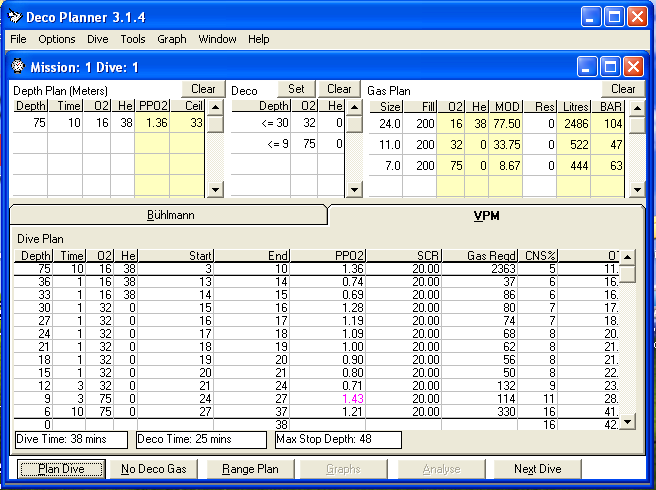
Task: Click Depth Plan scrollbar down arrow
Action: (215, 190)
